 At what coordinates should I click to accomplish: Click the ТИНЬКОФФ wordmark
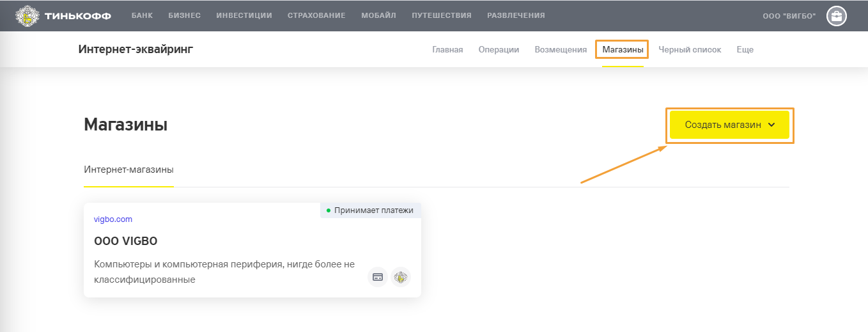78,15
